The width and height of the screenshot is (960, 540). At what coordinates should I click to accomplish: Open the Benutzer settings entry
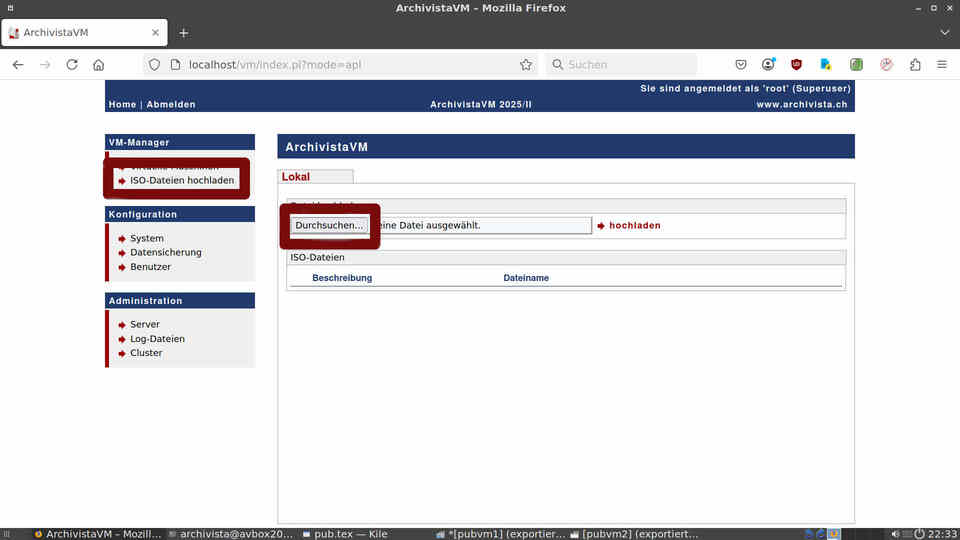point(151,267)
